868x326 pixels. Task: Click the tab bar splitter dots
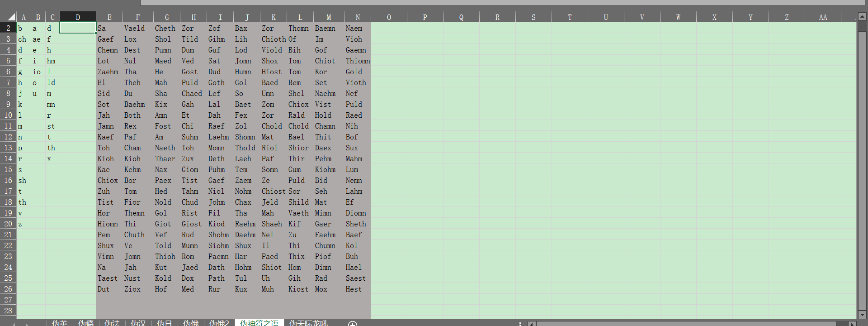coord(520,324)
